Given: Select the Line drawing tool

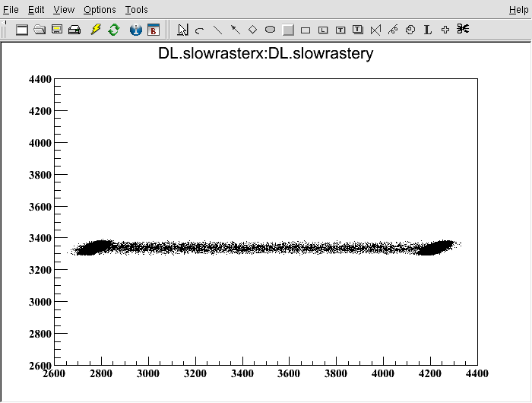Looking at the screenshot, I should (x=217, y=30).
